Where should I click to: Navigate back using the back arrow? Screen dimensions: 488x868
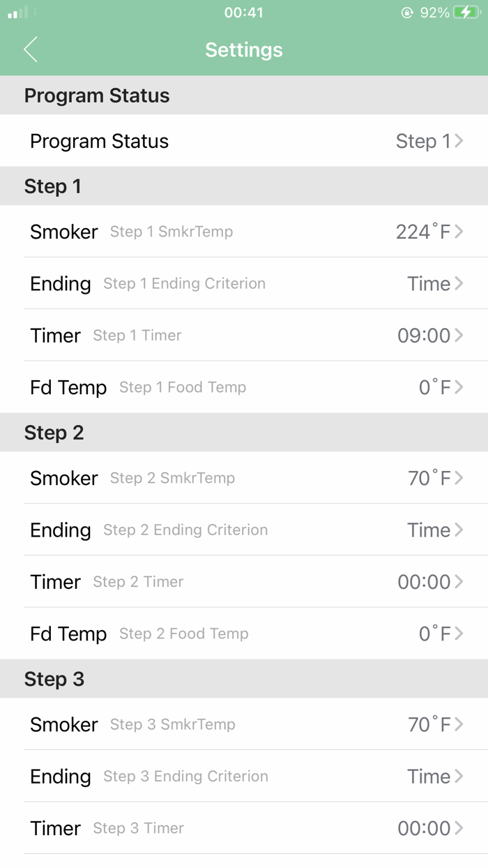point(30,50)
